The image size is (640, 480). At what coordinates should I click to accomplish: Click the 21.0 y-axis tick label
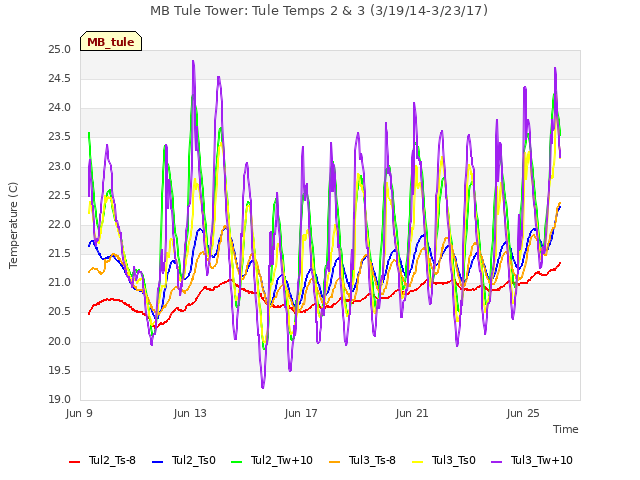click(60, 283)
